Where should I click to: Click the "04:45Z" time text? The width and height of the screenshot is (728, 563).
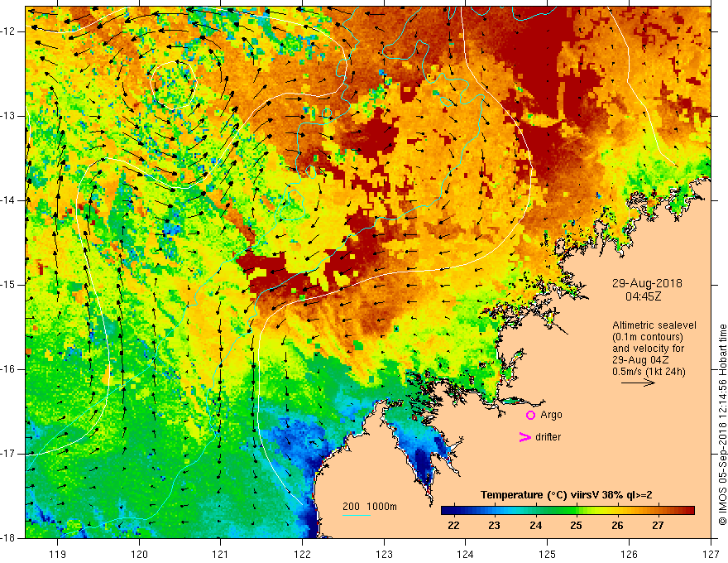[643, 296]
